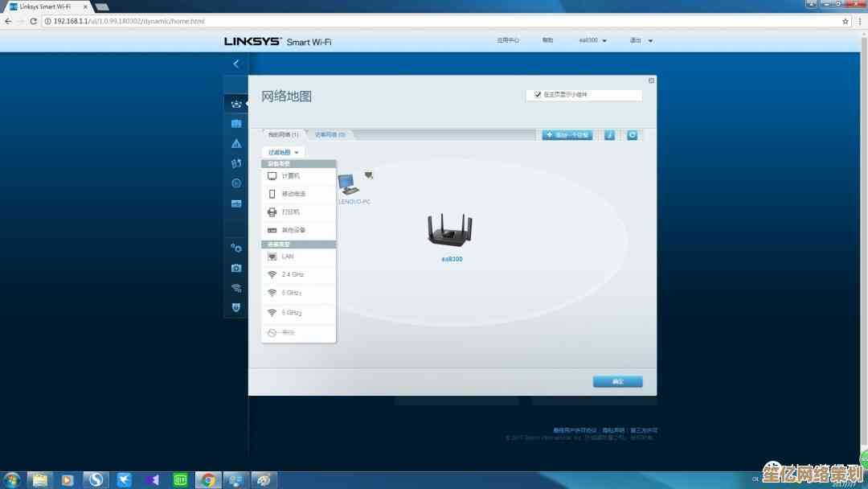
Task: Open Google Chrome from the taskbar
Action: 208,480
